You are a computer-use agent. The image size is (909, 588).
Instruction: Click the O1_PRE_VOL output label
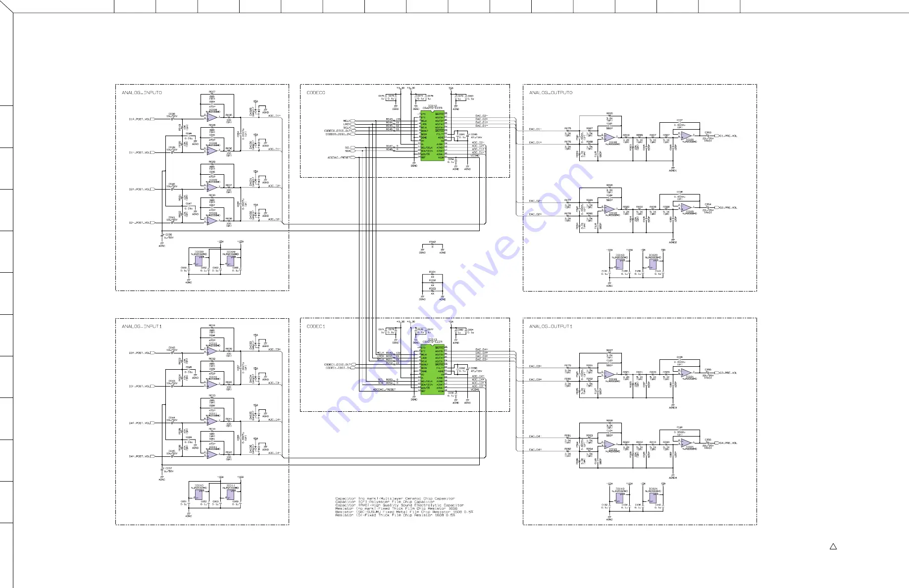(728, 136)
